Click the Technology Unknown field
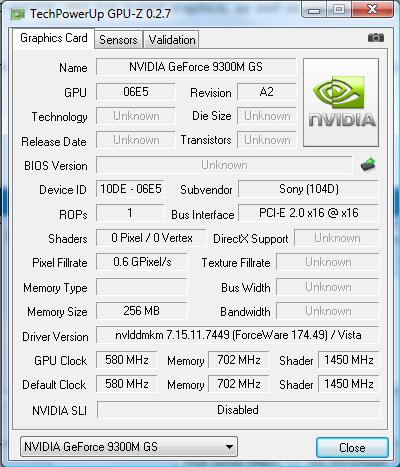This screenshot has width=400, height=467. [x=136, y=116]
